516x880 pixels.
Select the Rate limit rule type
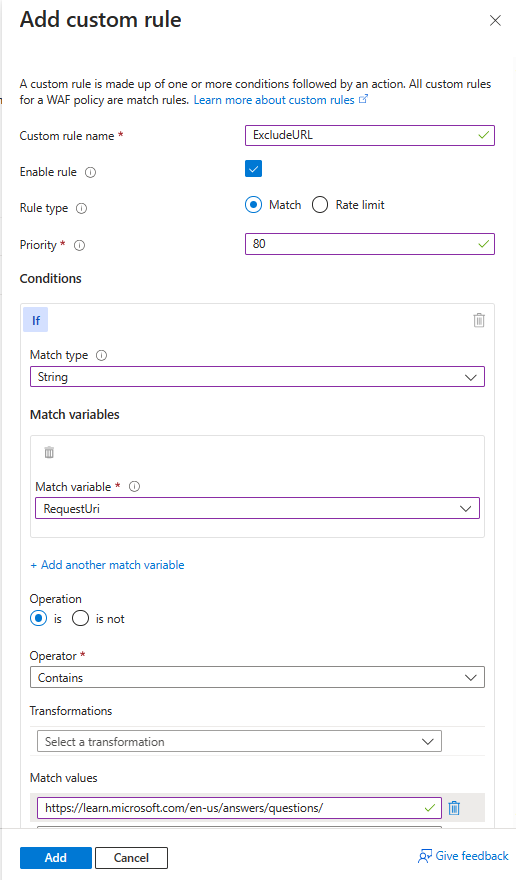(x=320, y=205)
